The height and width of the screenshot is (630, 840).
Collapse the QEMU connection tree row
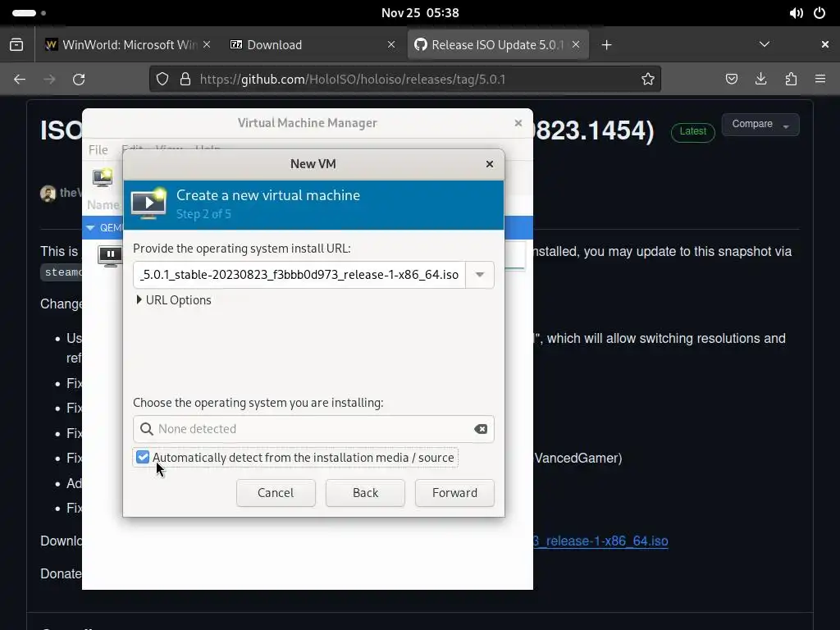point(90,228)
